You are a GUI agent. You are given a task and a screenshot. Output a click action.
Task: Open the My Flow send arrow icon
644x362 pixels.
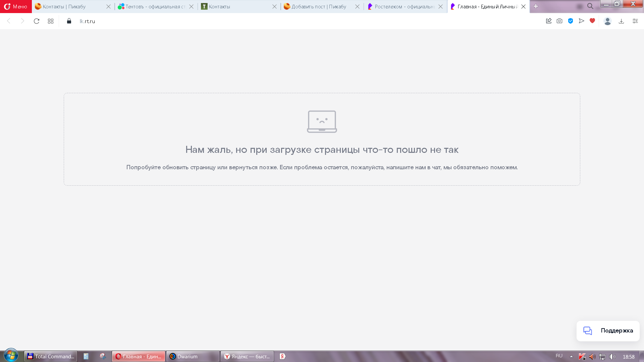tap(582, 21)
